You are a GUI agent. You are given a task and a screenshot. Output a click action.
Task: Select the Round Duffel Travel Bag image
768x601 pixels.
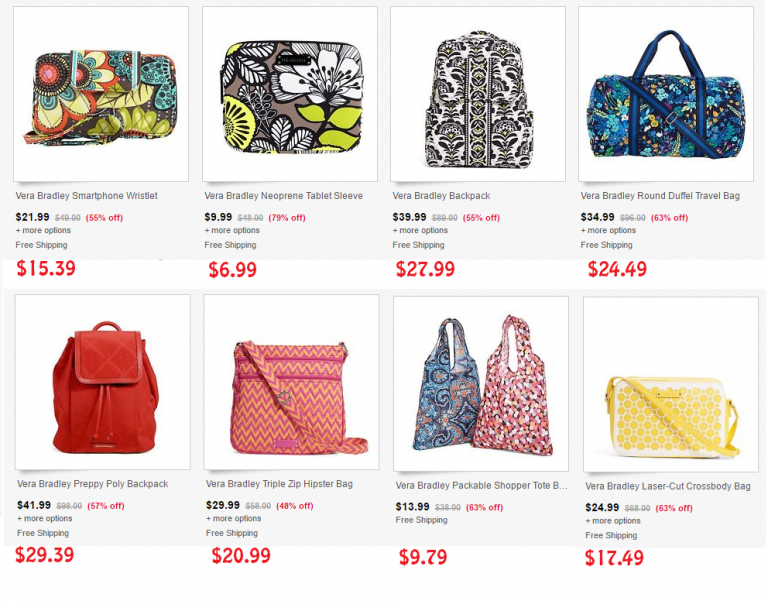tap(666, 93)
